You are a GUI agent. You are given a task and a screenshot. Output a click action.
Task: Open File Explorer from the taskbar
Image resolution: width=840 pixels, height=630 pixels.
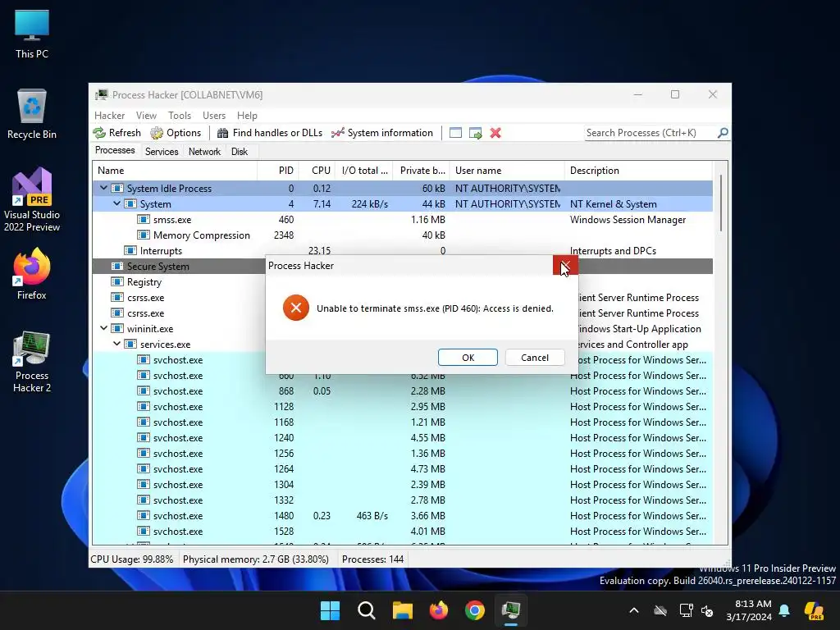coord(402,610)
